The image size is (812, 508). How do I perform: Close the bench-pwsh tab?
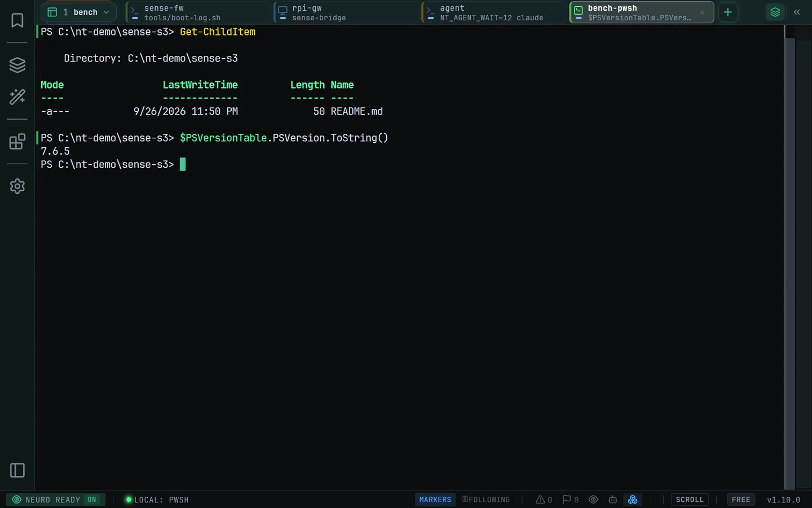click(x=702, y=12)
